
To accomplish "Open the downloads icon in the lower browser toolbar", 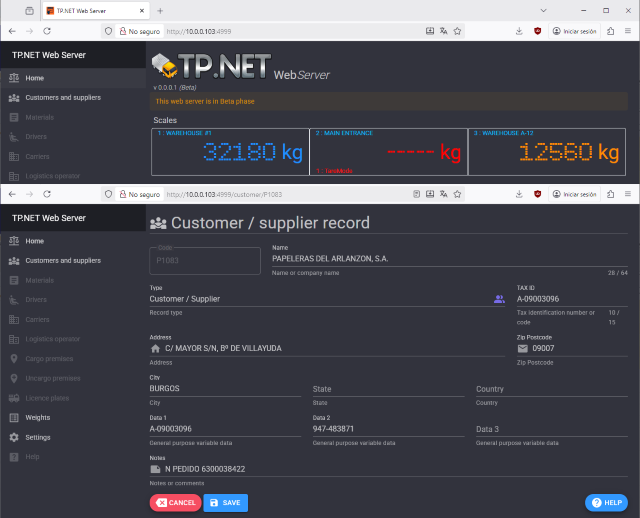I will coord(520,194).
